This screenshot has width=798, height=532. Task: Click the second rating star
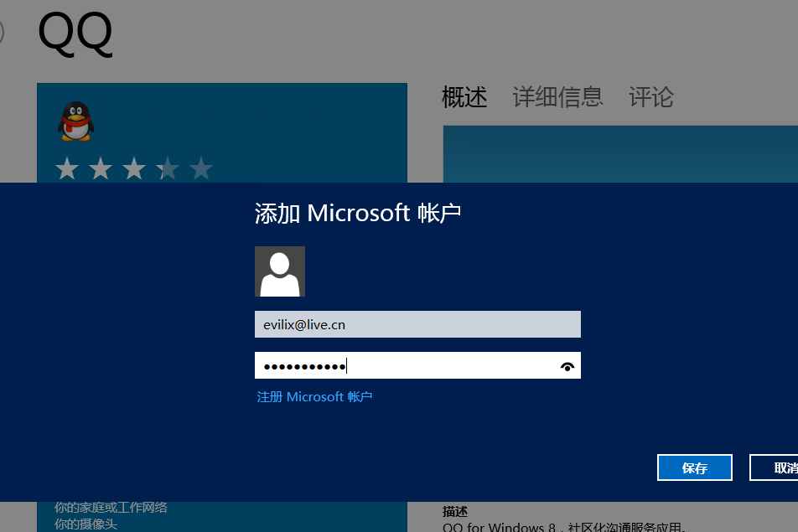click(x=101, y=169)
